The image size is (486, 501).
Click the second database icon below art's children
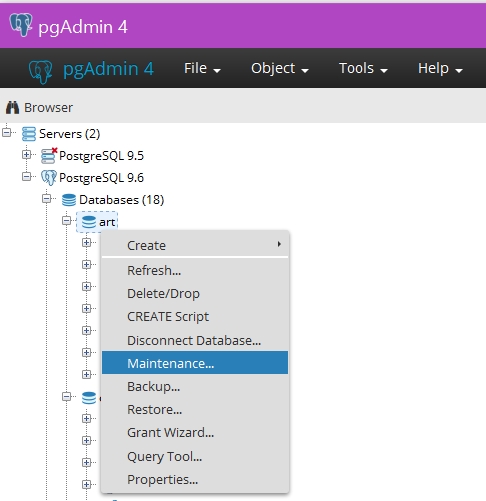click(89, 397)
